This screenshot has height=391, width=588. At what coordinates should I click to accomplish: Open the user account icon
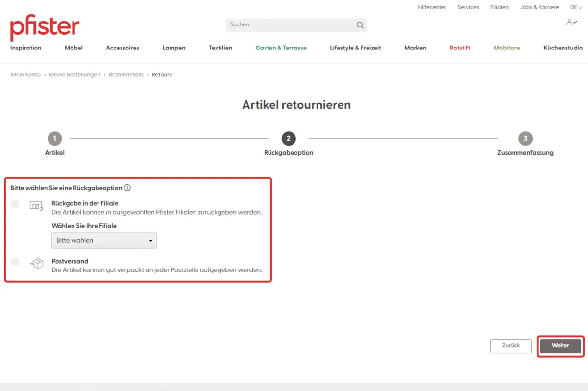point(571,22)
